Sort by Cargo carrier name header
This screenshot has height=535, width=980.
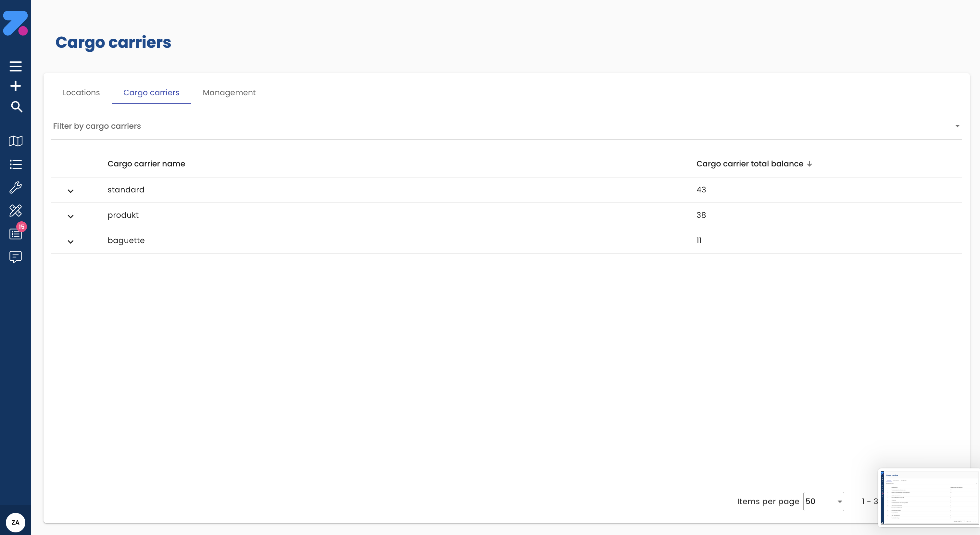tap(146, 164)
